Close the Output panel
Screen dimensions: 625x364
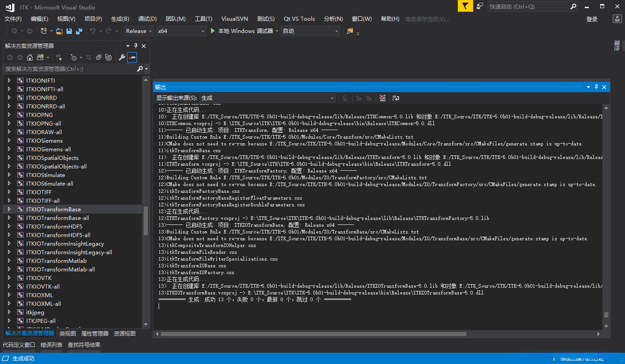pos(604,87)
